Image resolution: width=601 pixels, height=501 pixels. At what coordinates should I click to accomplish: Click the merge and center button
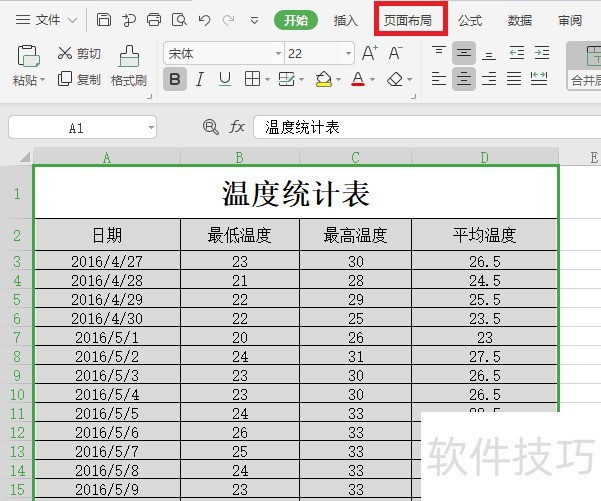click(585, 66)
